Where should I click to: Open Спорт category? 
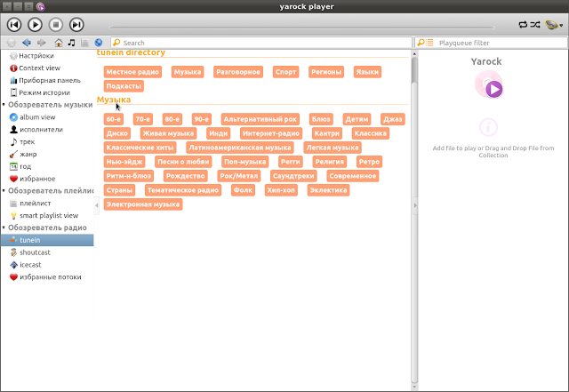point(285,72)
